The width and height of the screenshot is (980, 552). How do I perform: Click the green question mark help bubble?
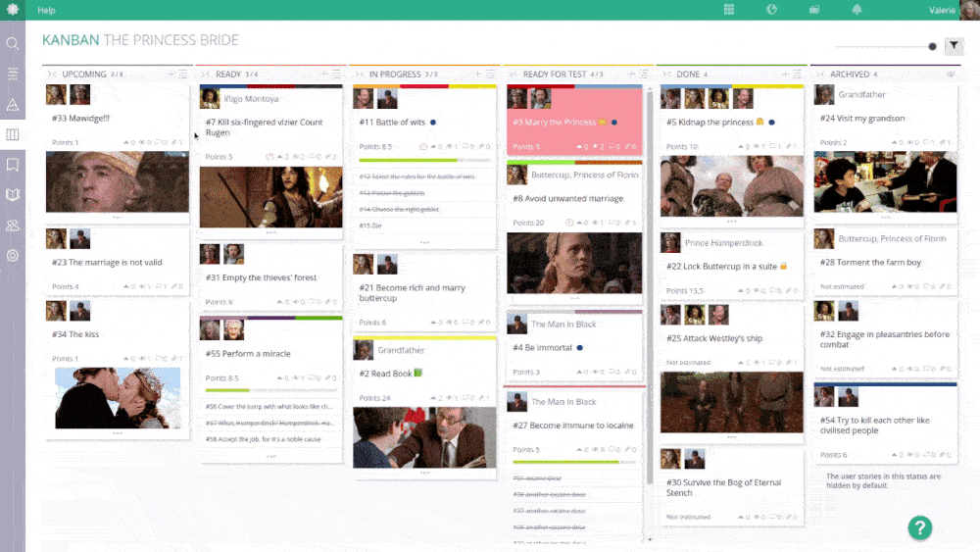coord(920,527)
